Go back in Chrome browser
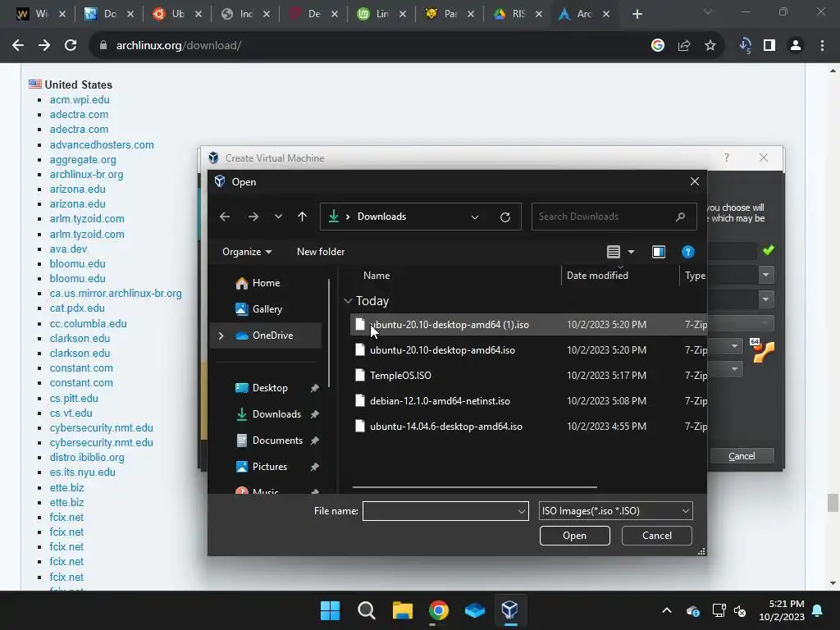This screenshot has height=630, width=840. [18, 46]
